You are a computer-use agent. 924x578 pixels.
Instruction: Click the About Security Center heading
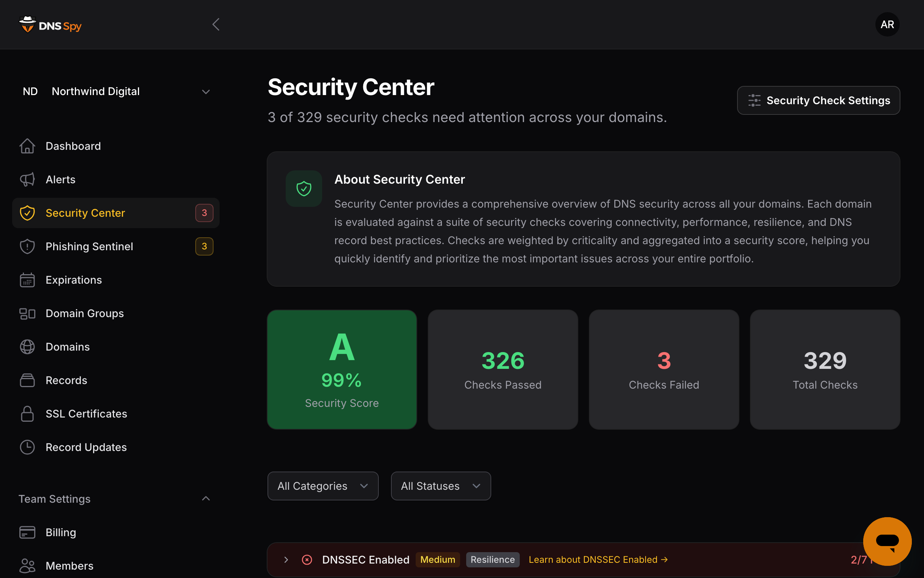pyautogui.click(x=399, y=179)
